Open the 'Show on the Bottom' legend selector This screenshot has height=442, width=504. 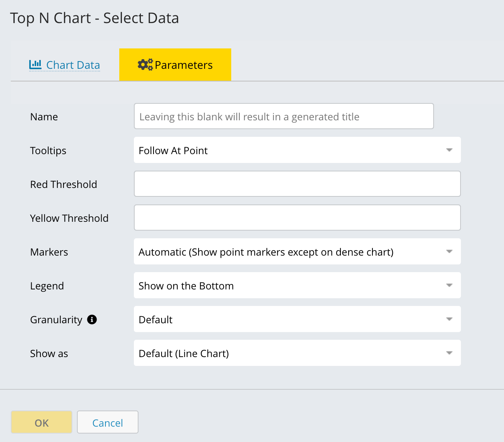click(x=289, y=286)
